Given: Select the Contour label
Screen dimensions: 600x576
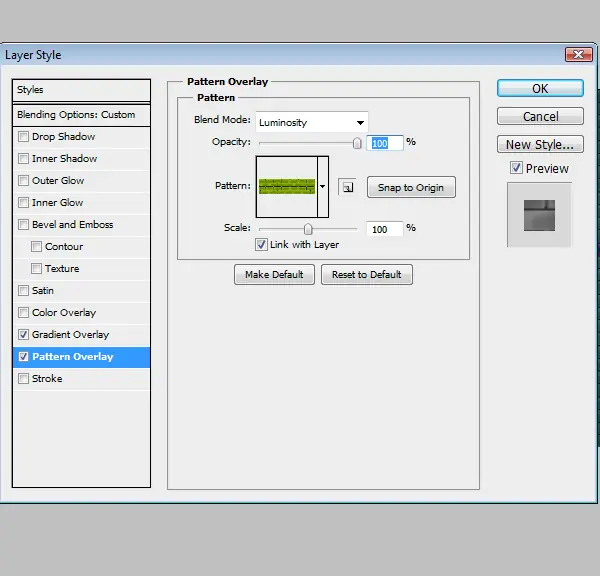Looking at the screenshot, I should pyautogui.click(x=64, y=246).
